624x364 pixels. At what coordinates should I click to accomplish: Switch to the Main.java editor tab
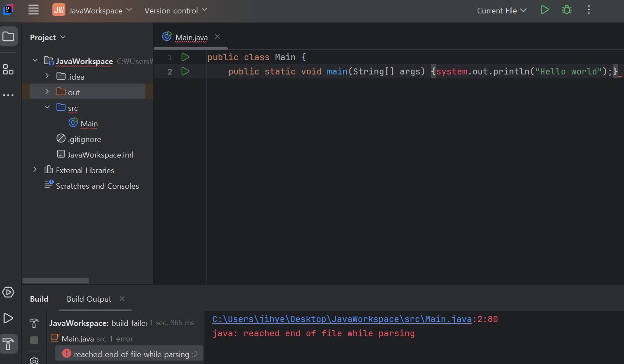[191, 38]
